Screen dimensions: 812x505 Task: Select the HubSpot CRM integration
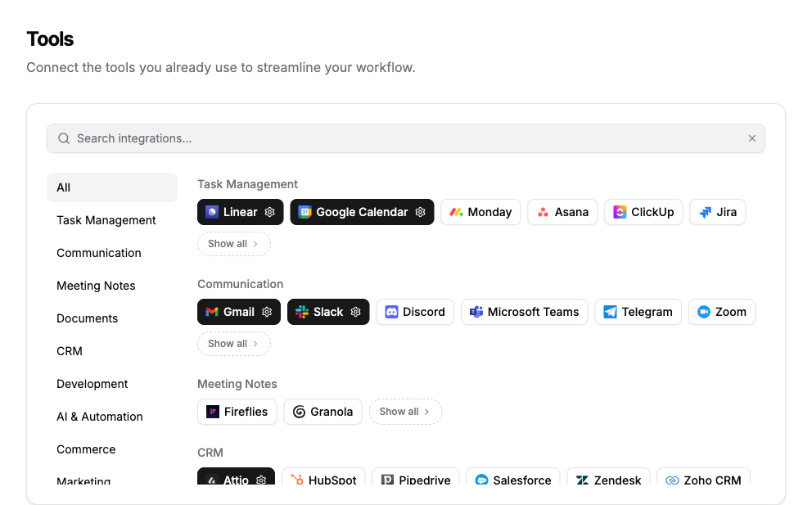(x=323, y=480)
